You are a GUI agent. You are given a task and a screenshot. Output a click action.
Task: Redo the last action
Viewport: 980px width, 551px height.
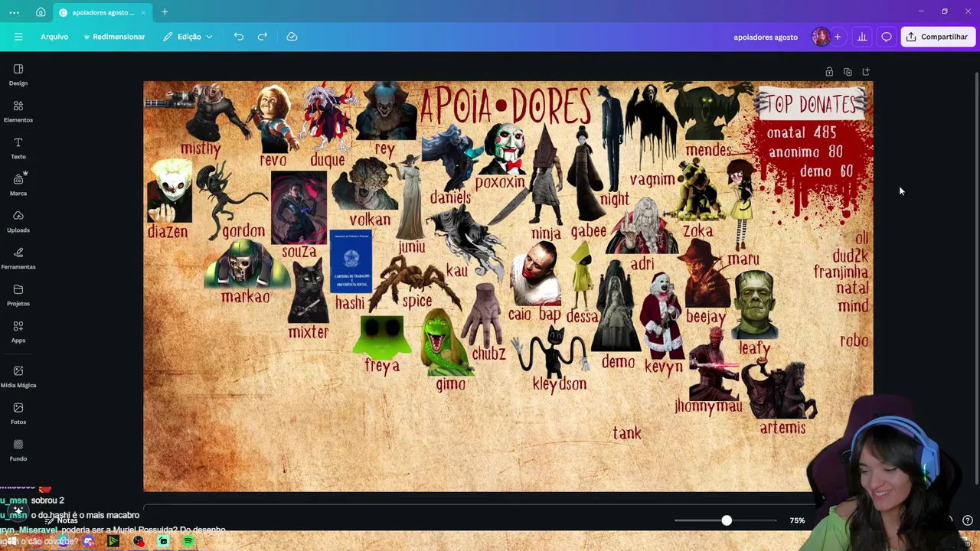263,37
